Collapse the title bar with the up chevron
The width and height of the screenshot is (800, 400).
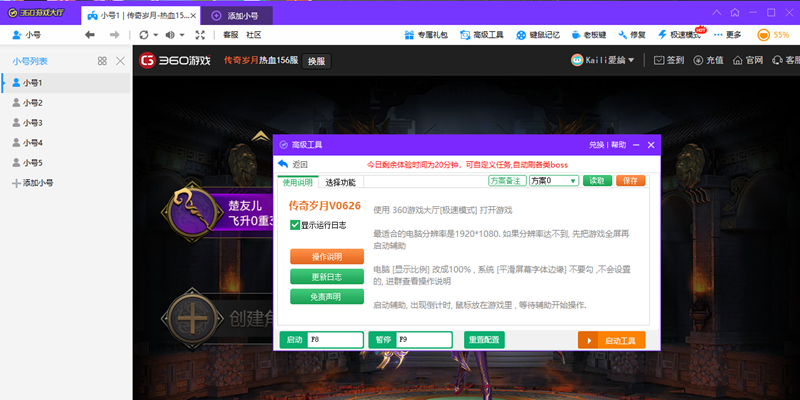point(717,12)
